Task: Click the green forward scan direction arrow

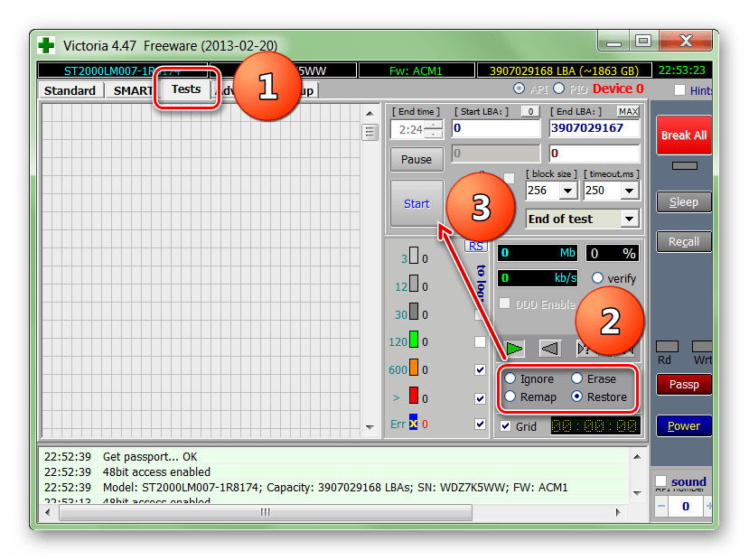Action: pos(514,349)
